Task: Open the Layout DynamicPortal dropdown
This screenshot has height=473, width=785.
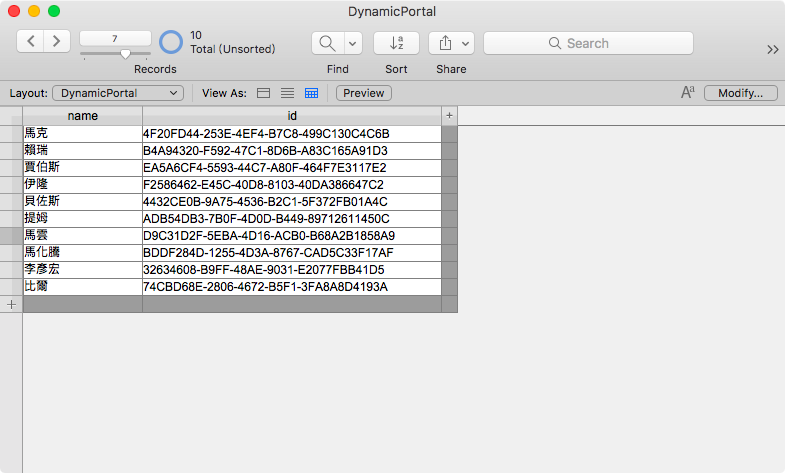Action: pos(118,93)
